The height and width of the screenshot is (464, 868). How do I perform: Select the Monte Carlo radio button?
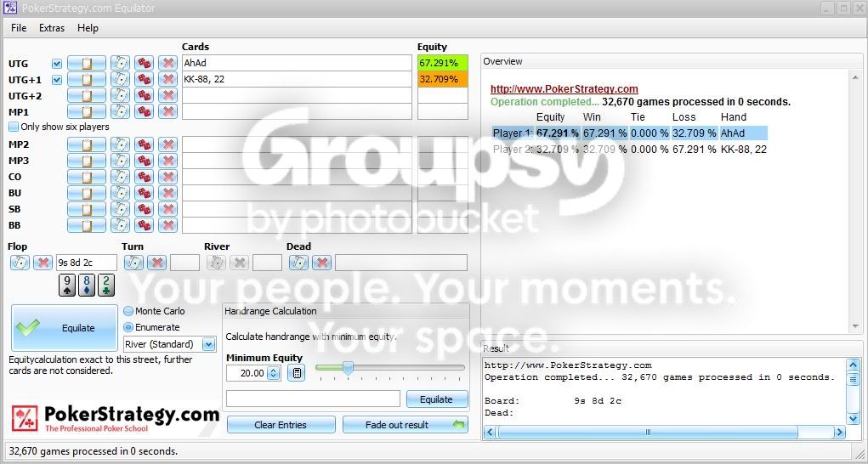(128, 311)
